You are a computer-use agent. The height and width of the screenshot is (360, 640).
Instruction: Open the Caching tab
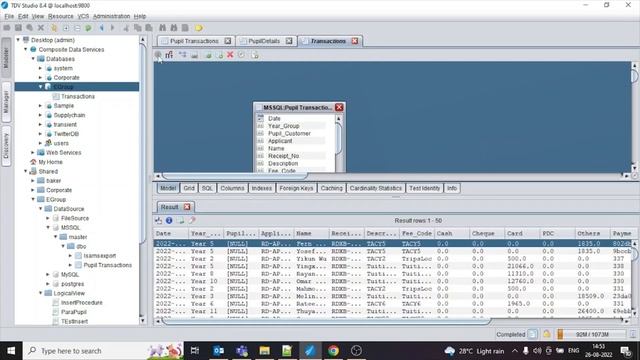[x=331, y=188]
